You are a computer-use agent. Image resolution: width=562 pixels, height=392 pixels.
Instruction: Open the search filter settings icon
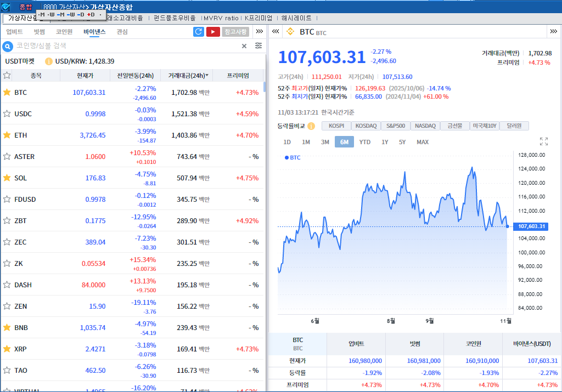coord(258,46)
